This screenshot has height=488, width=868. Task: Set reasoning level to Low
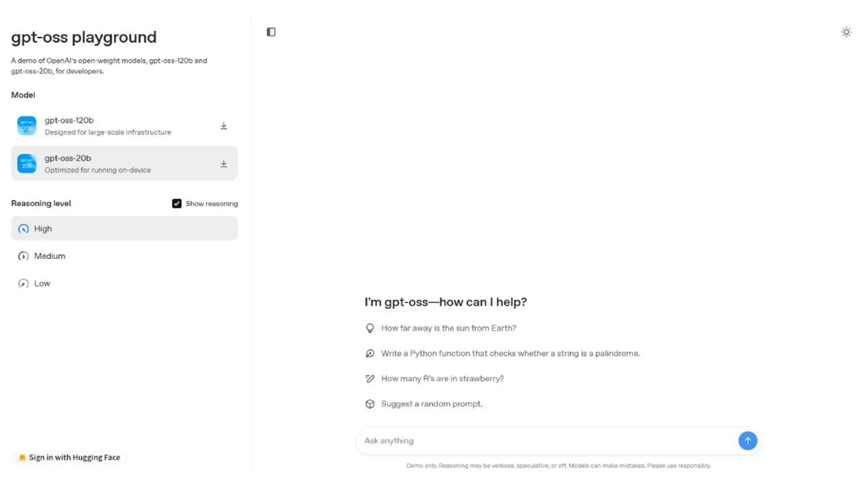coord(42,283)
